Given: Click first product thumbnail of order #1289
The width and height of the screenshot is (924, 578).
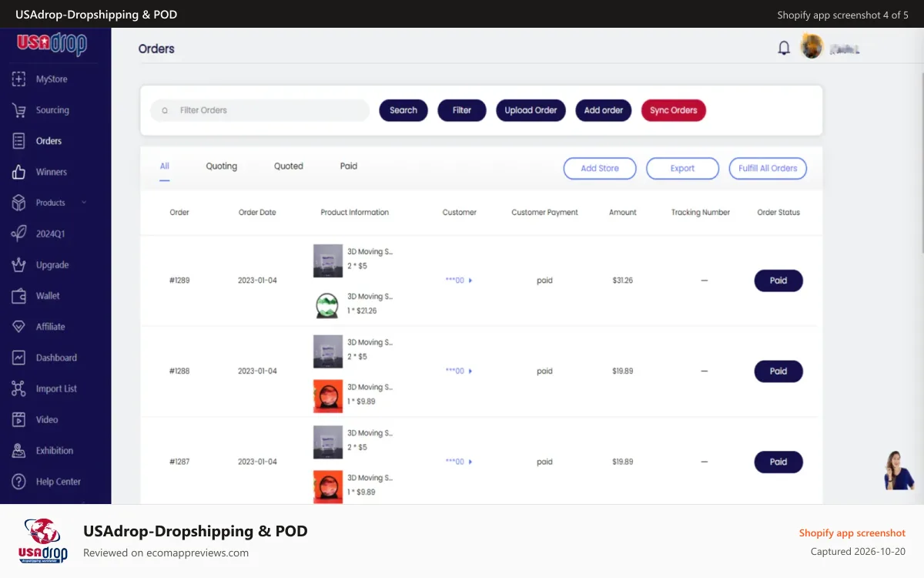Looking at the screenshot, I should (x=328, y=260).
